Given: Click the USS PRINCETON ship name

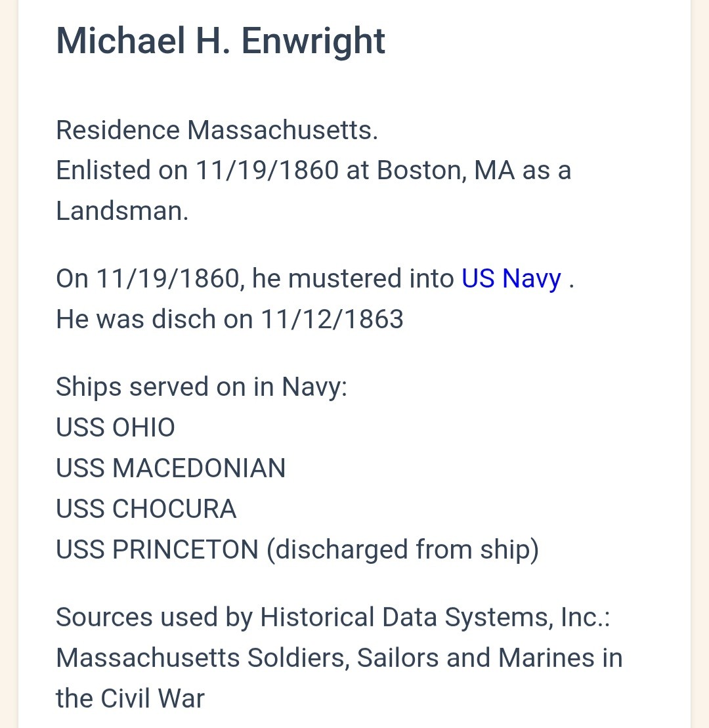Looking at the screenshot, I should (x=158, y=550).
